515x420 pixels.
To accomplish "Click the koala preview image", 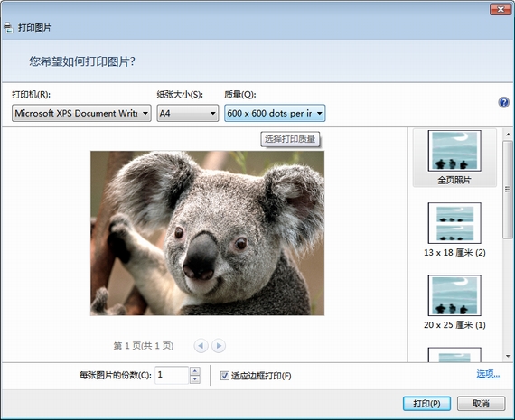I will coord(207,233).
